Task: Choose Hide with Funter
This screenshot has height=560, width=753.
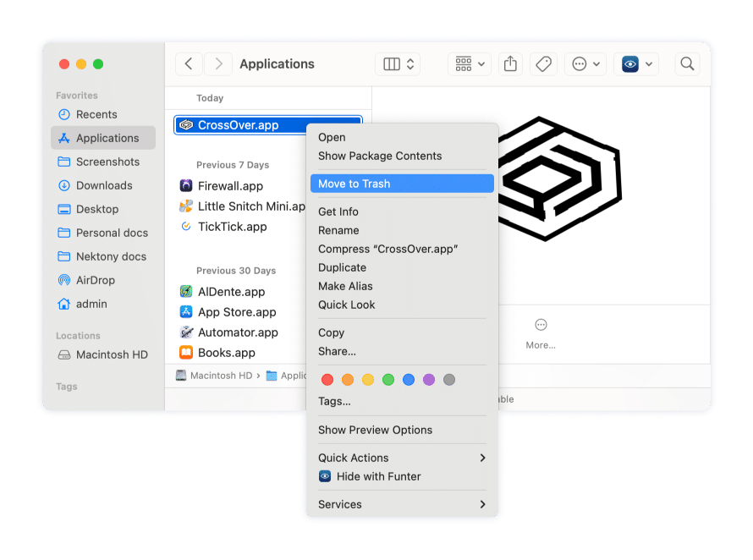Action: 402,476
